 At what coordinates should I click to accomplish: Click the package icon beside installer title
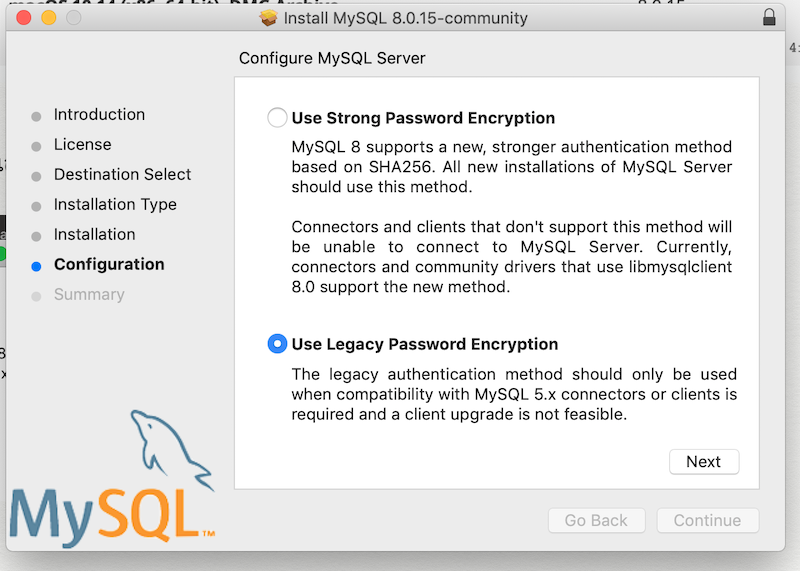(268, 18)
